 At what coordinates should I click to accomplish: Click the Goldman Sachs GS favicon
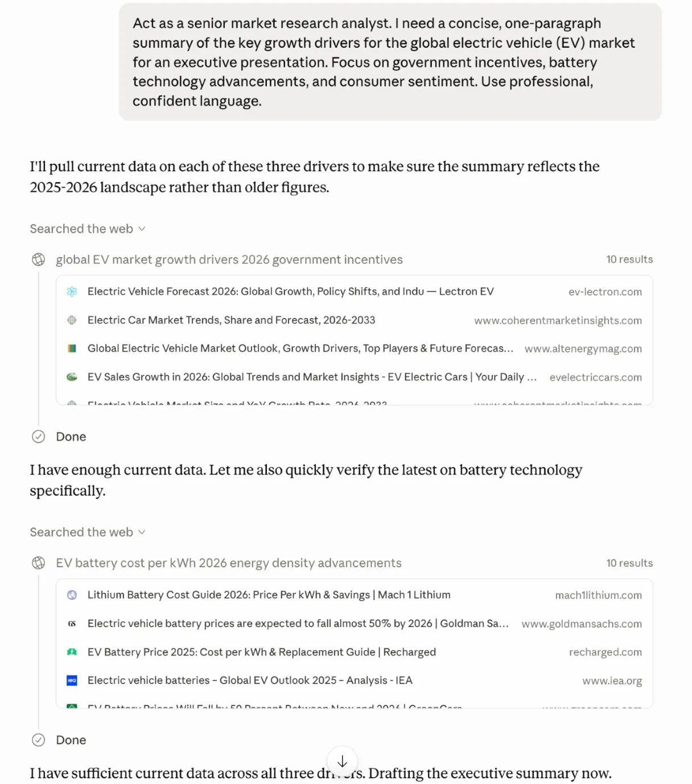point(72,624)
